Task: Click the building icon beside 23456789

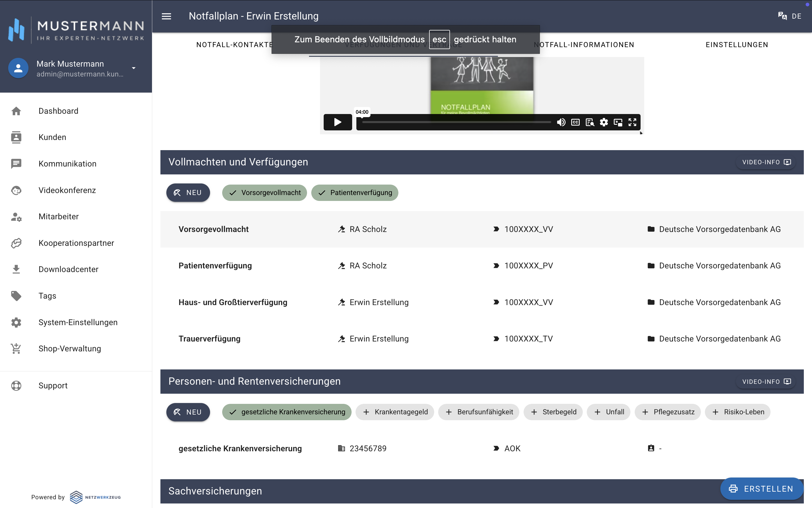Action: tap(342, 448)
